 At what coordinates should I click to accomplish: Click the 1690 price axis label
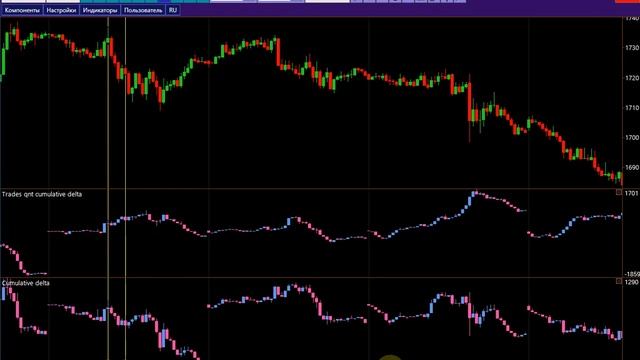632,167
